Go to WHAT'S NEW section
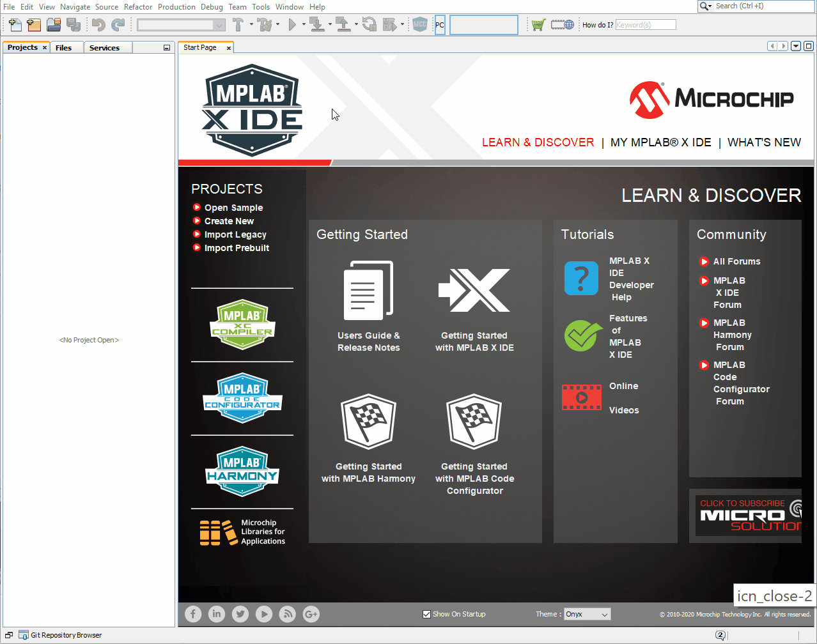This screenshot has width=817, height=644. [764, 142]
